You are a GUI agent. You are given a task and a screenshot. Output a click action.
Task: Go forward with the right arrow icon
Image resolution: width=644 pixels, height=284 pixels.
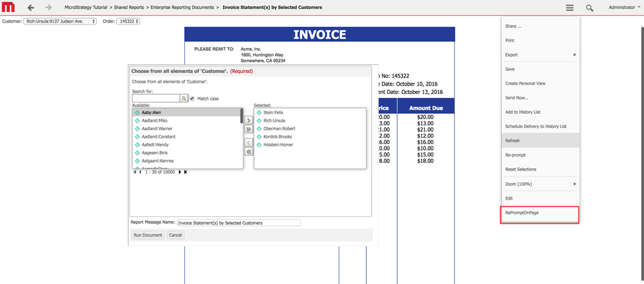pyautogui.click(x=48, y=7)
